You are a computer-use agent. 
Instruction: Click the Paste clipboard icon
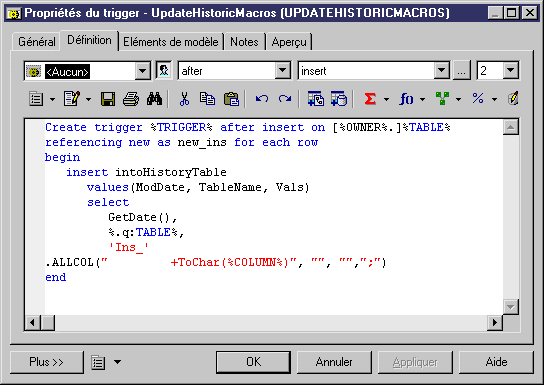click(231, 99)
